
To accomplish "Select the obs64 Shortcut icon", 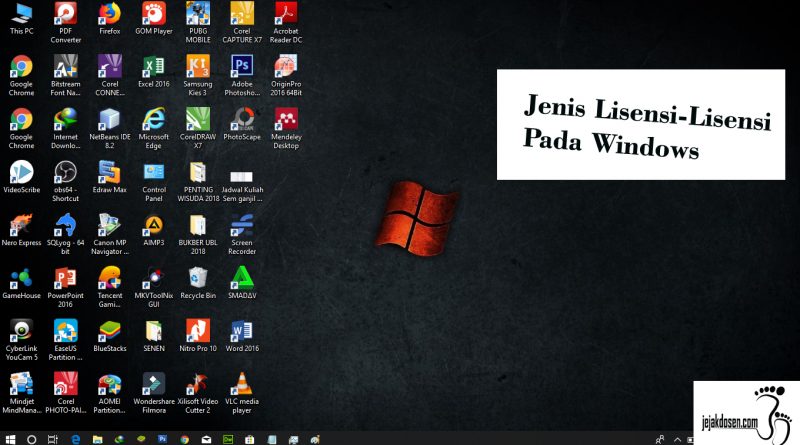I will pyautogui.click(x=65, y=181).
